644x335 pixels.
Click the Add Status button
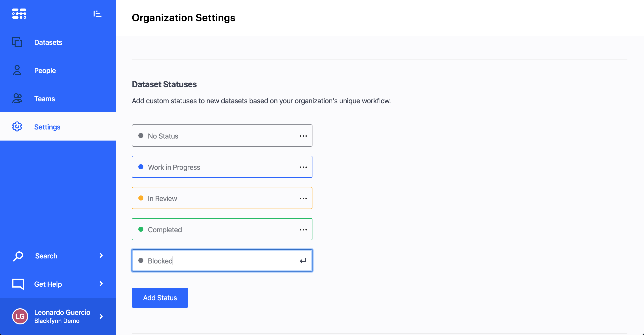pos(160,298)
